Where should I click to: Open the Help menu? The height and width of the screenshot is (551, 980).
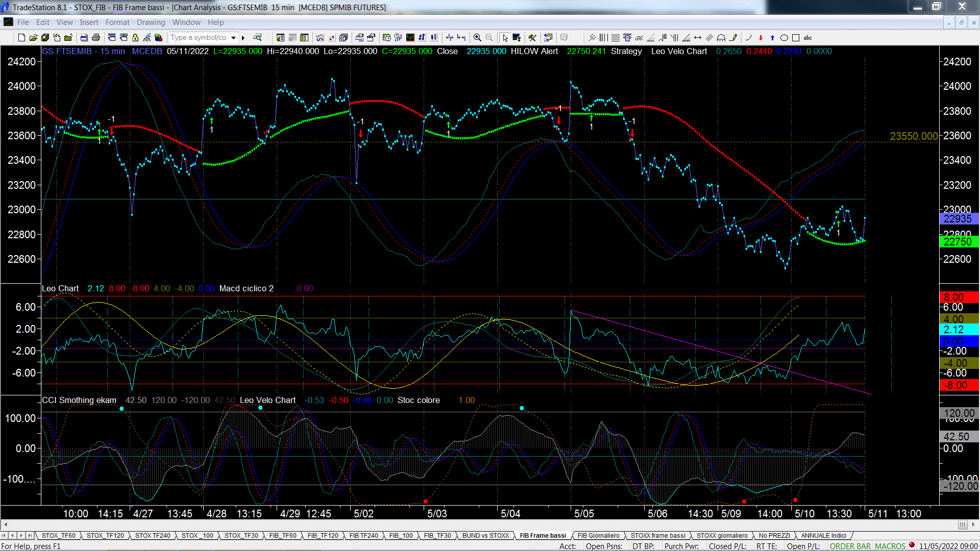[215, 22]
